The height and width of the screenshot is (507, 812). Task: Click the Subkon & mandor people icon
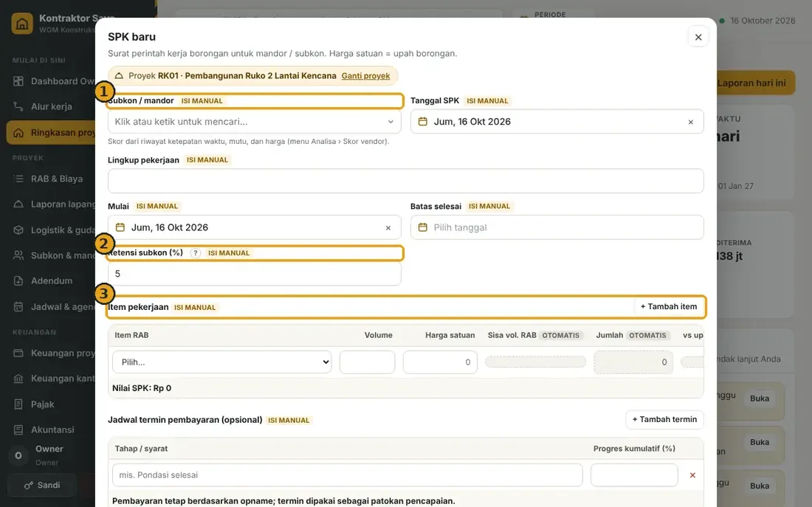tap(18, 255)
